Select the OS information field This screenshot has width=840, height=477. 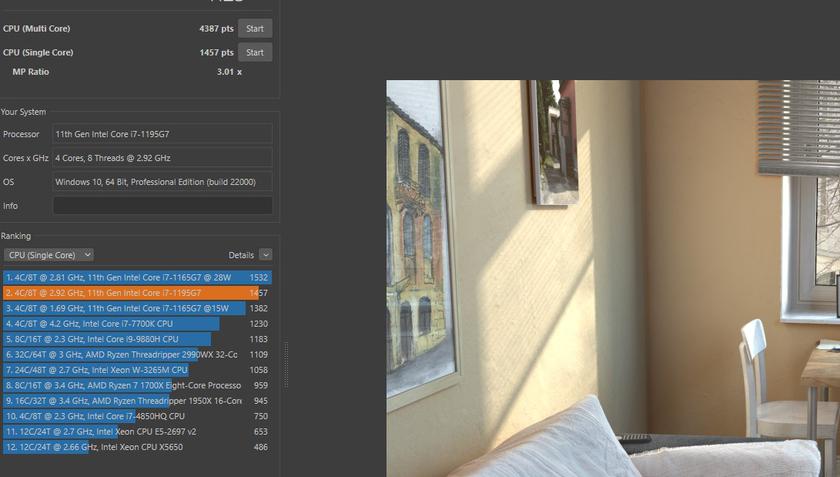pyautogui.click(x=162, y=182)
